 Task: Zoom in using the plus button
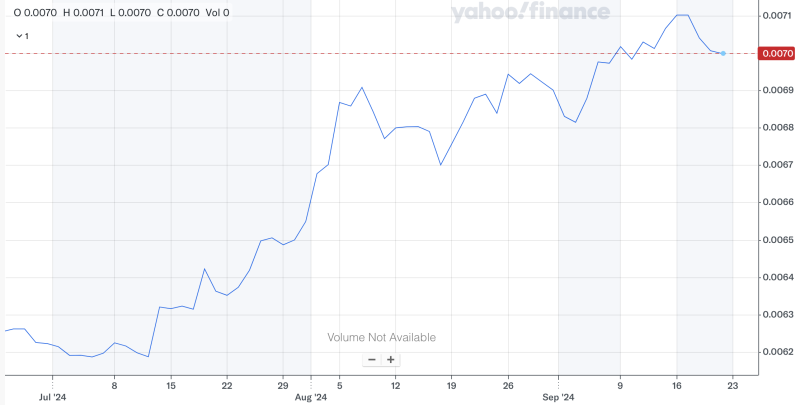(x=391, y=360)
